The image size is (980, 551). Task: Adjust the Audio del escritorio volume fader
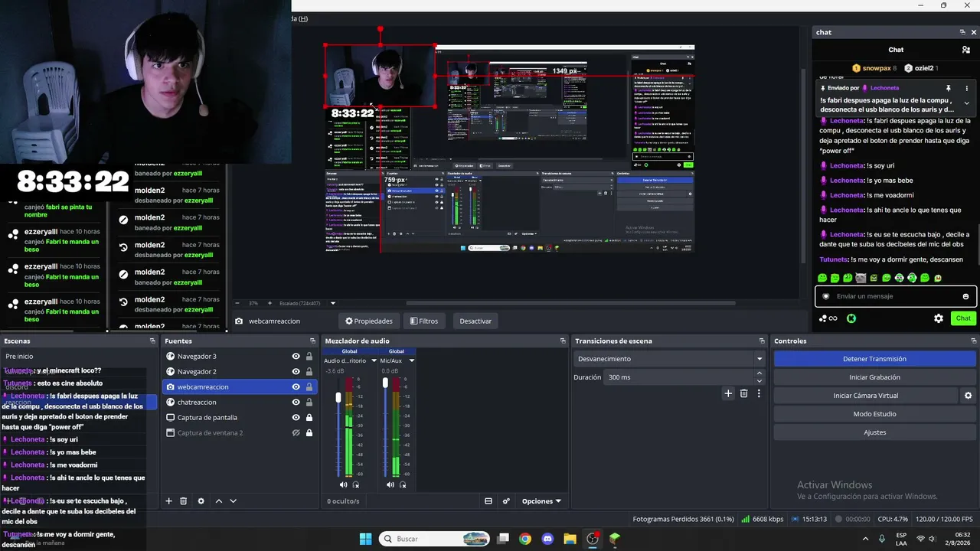point(338,398)
